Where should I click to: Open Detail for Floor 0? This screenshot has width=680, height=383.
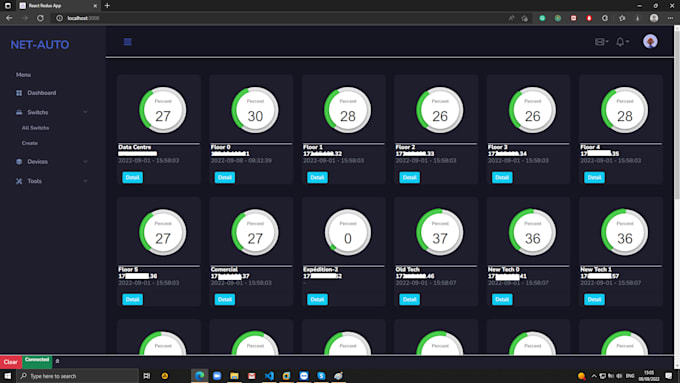[225, 177]
